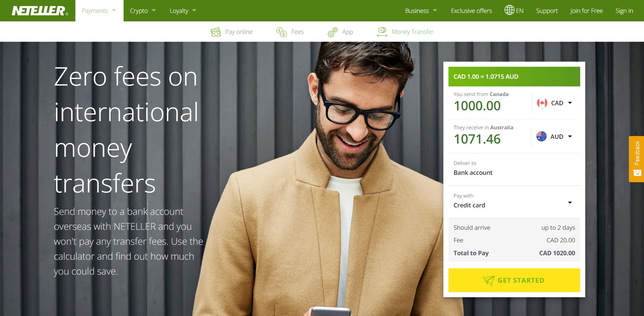Open Exclusive offers link

(x=471, y=11)
